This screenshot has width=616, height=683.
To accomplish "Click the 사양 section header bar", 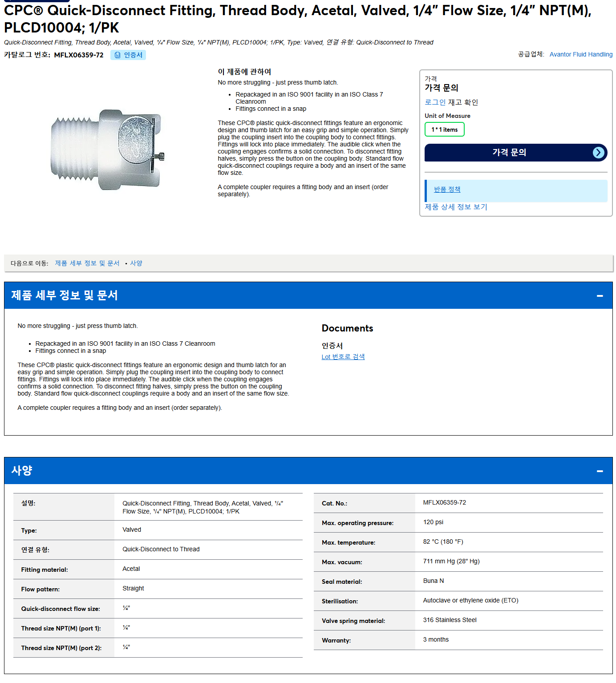I will pos(308,471).
